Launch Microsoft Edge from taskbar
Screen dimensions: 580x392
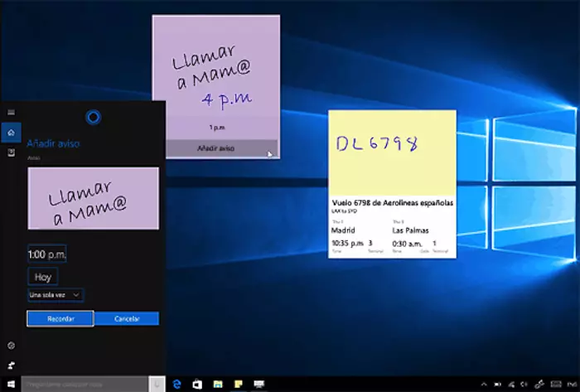177,384
